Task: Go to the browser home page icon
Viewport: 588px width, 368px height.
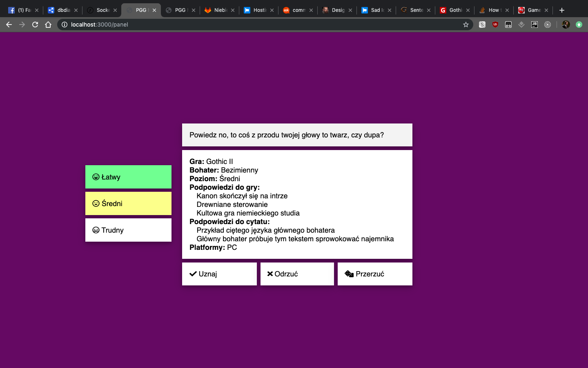Action: [48, 25]
